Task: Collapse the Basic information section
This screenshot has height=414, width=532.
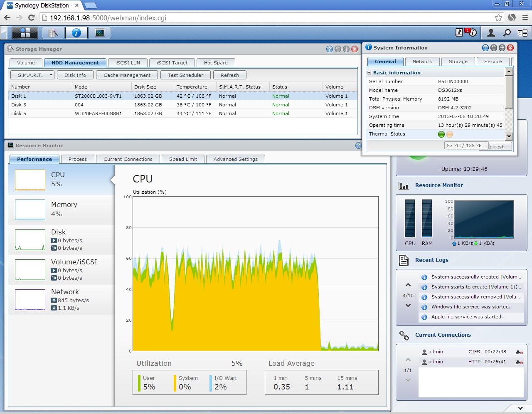Action: pyautogui.click(x=369, y=72)
